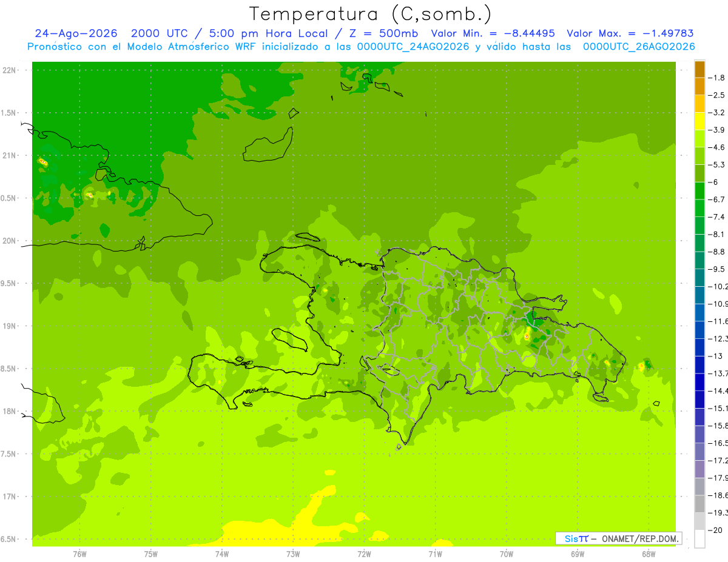
Task: Pick the yellow swatch between -3.2 and -3.9
Action: point(699,121)
